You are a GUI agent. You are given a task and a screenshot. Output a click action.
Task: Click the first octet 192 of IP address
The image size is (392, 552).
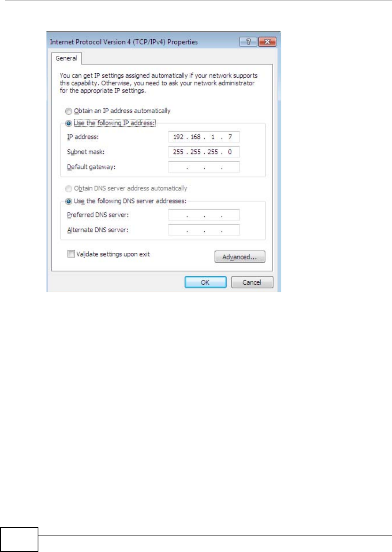(x=178, y=137)
